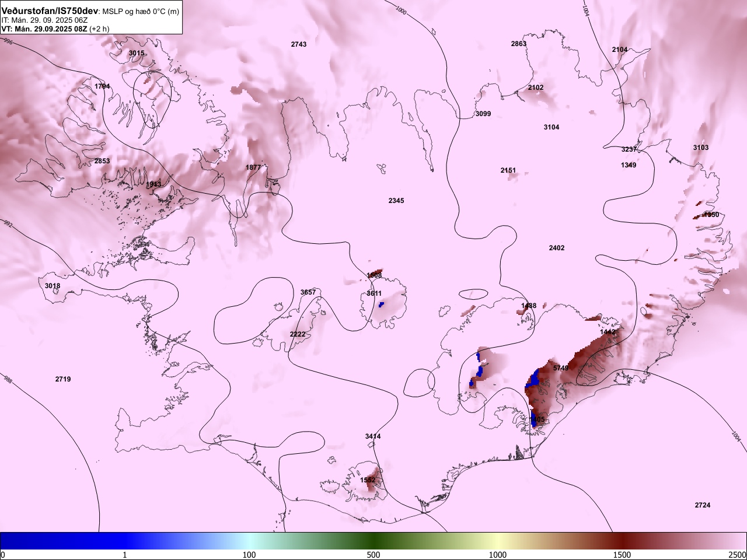Click the freezing level value 2743
This screenshot has height=560, width=747.
(x=299, y=44)
